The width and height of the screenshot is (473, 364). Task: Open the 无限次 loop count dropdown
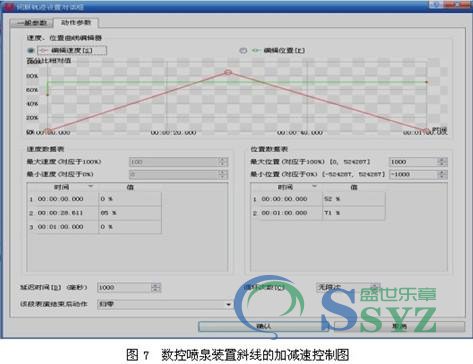coord(348,287)
